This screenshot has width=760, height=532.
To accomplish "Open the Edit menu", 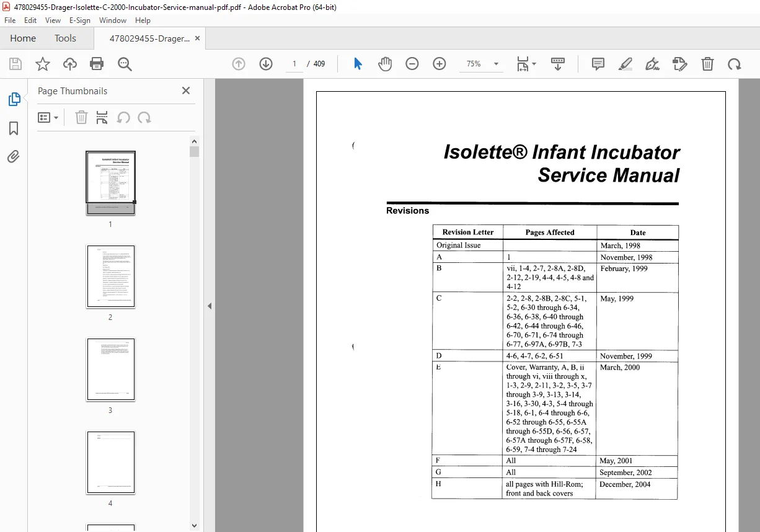I will 30,20.
